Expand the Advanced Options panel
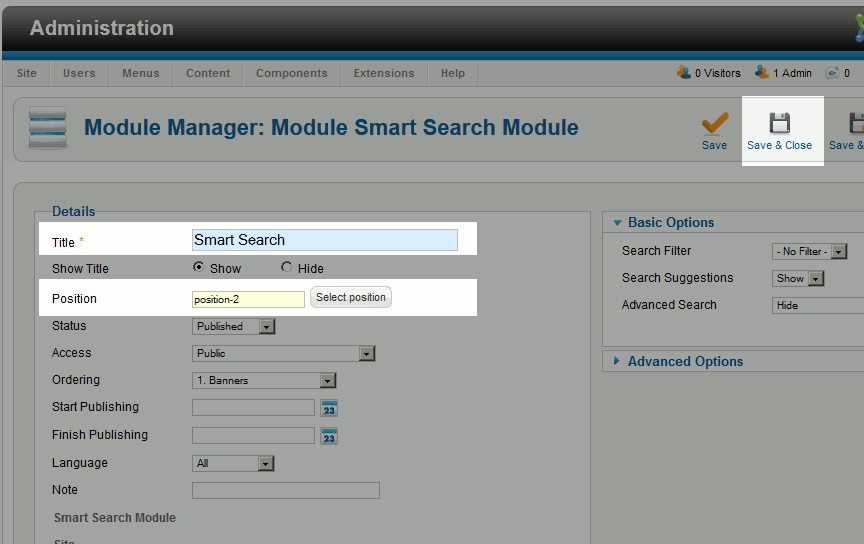The height and width of the screenshot is (544, 864). click(684, 361)
